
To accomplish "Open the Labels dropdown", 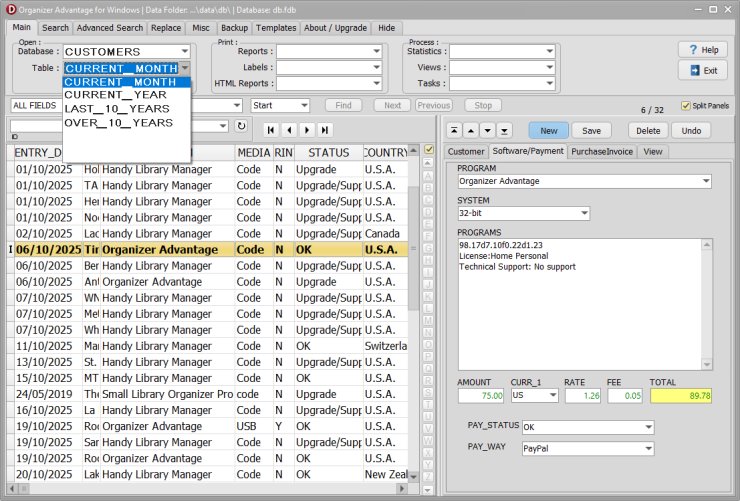I will click(x=376, y=67).
